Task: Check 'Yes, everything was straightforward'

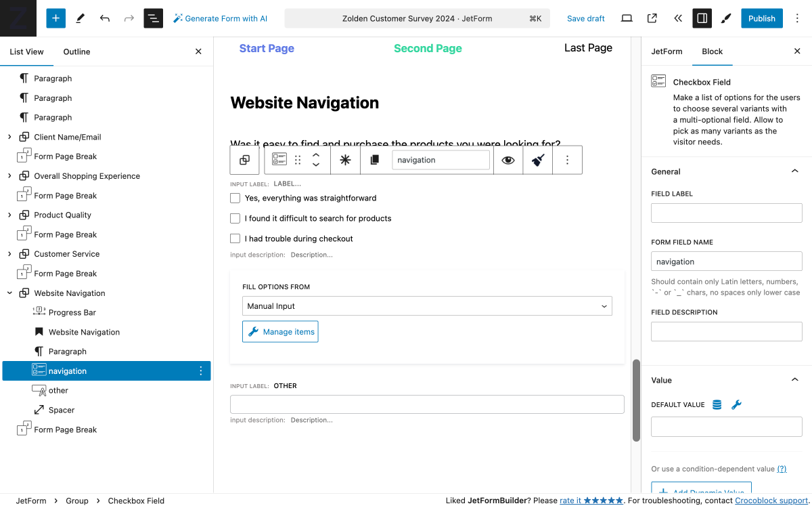Action: coord(235,198)
